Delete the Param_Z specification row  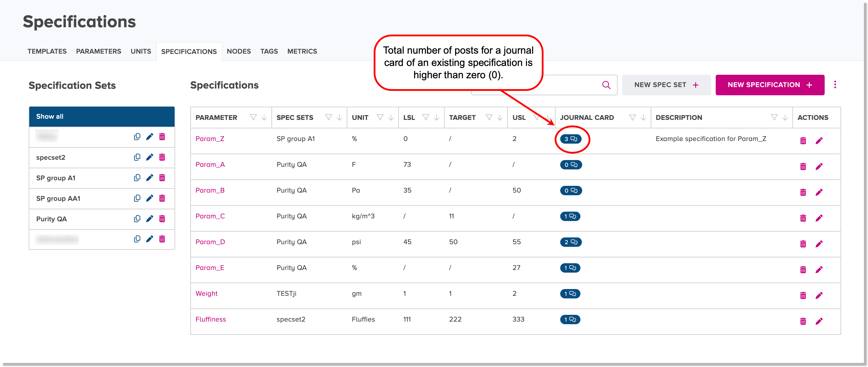tap(803, 141)
